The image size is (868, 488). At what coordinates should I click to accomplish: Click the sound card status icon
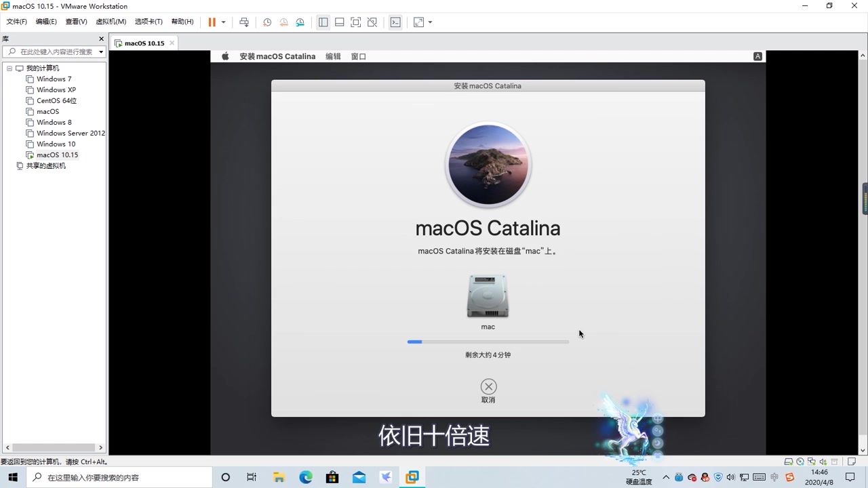[x=823, y=462]
